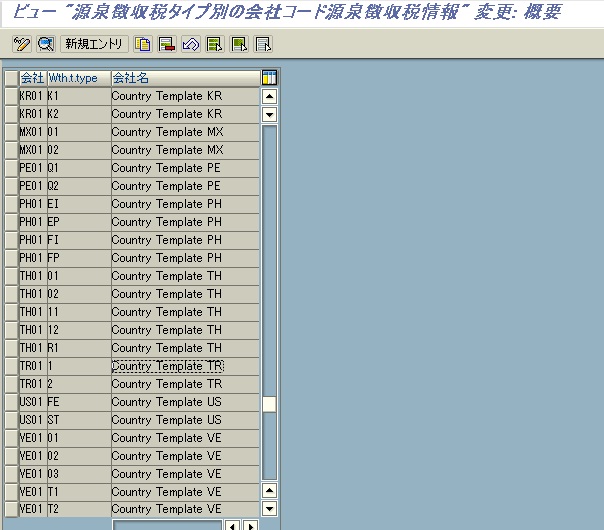The height and width of the screenshot is (530, 604).
Task: Click the details magnifier icon in toolbar
Action: click(45, 44)
